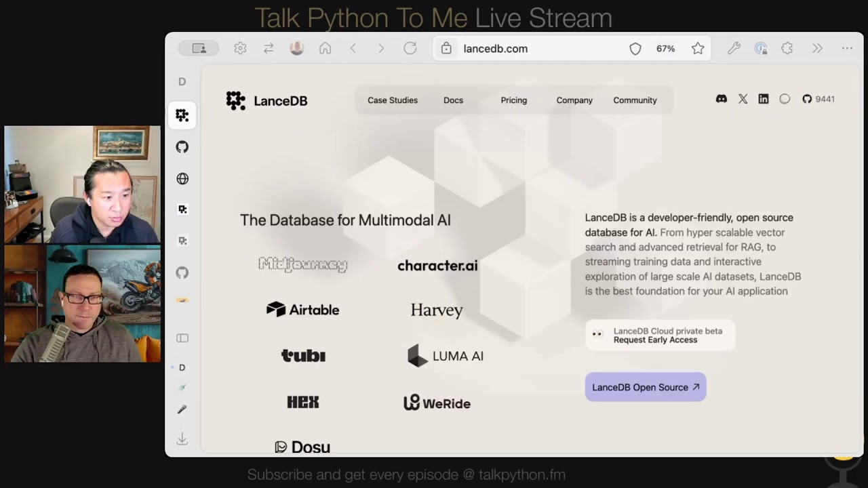
Task: Click the Midjourney logo
Action: pyautogui.click(x=303, y=264)
